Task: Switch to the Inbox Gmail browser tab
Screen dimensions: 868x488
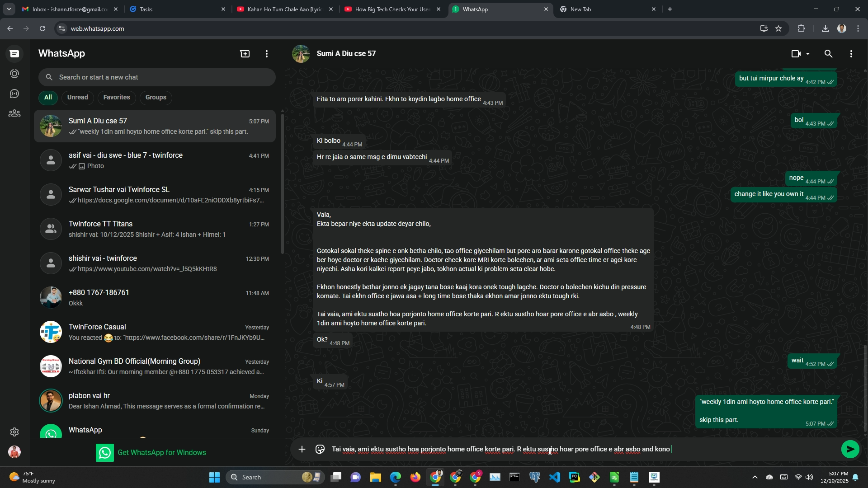Action: tap(68, 9)
